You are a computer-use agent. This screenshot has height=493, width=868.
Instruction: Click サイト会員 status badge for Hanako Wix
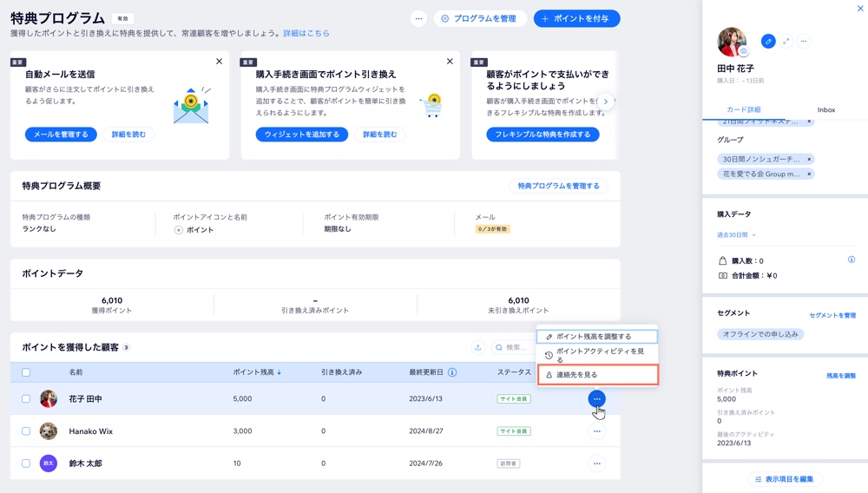(514, 431)
